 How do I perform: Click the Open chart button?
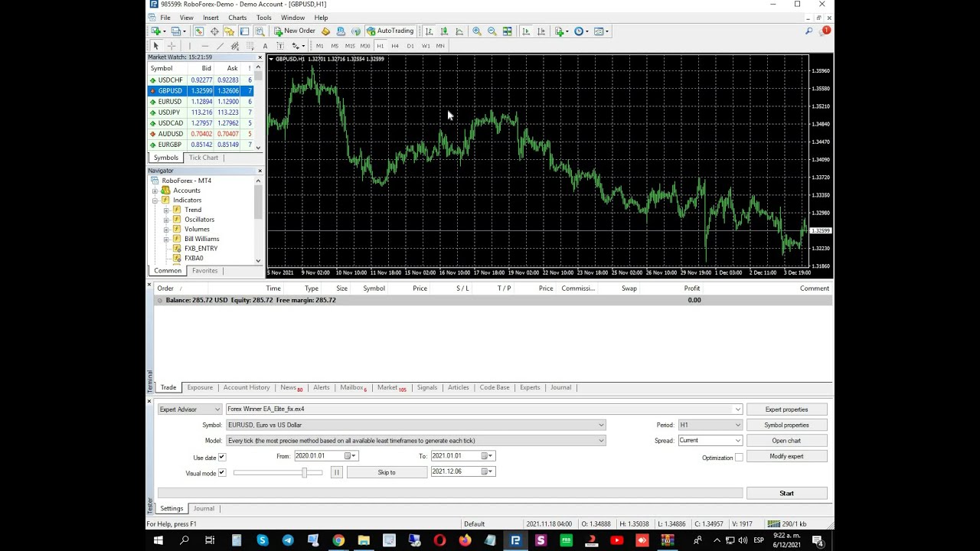[786, 441]
